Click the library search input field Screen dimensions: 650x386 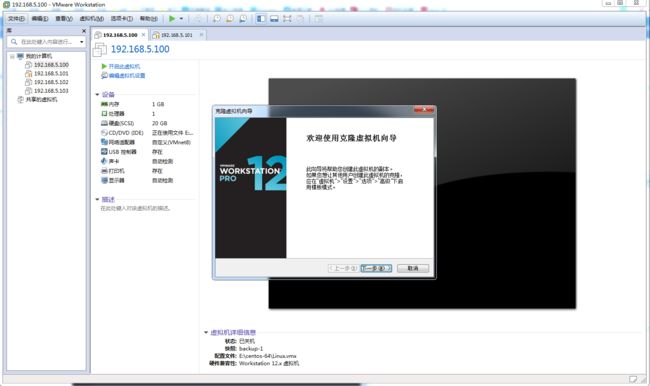coord(46,42)
